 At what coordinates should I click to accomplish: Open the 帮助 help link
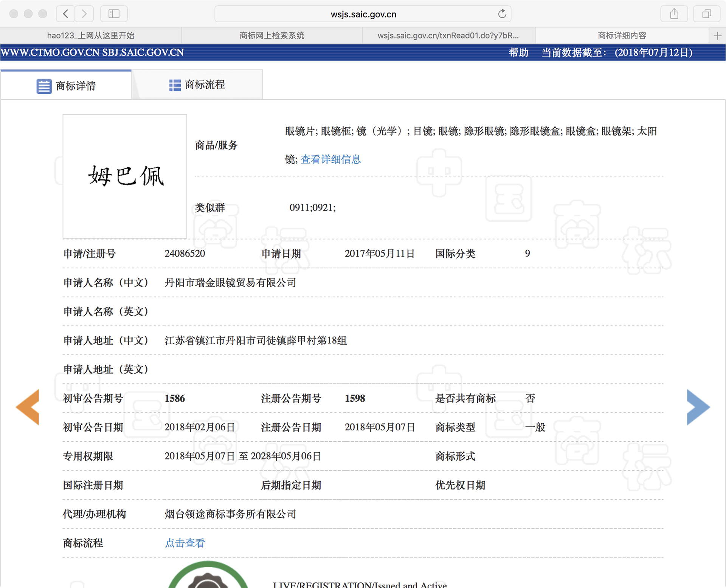[518, 53]
